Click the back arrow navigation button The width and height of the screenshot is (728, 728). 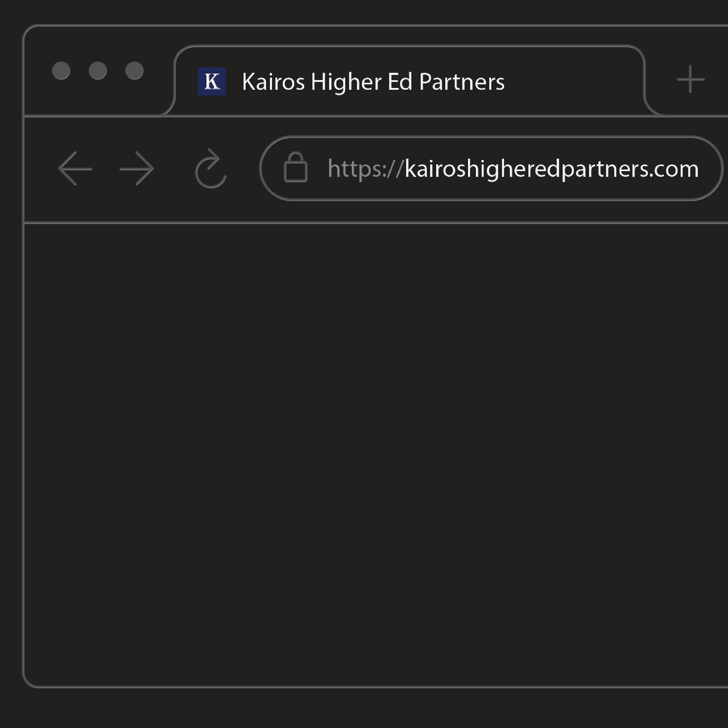(x=75, y=168)
